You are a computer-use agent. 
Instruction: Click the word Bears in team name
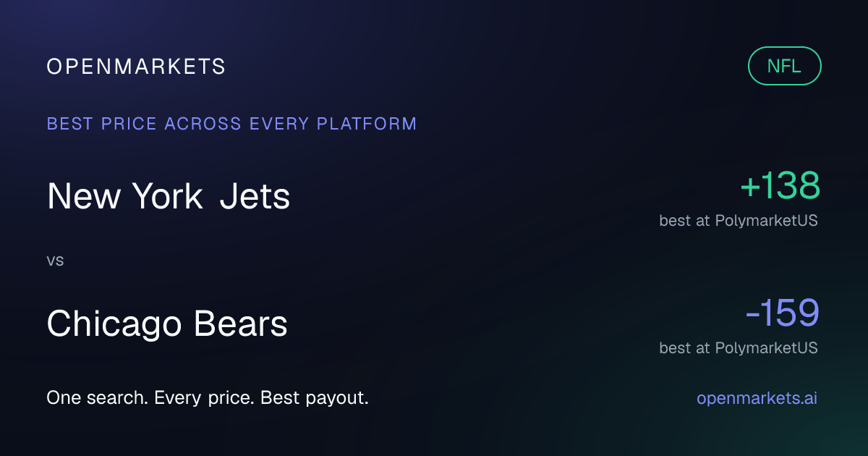point(240,324)
